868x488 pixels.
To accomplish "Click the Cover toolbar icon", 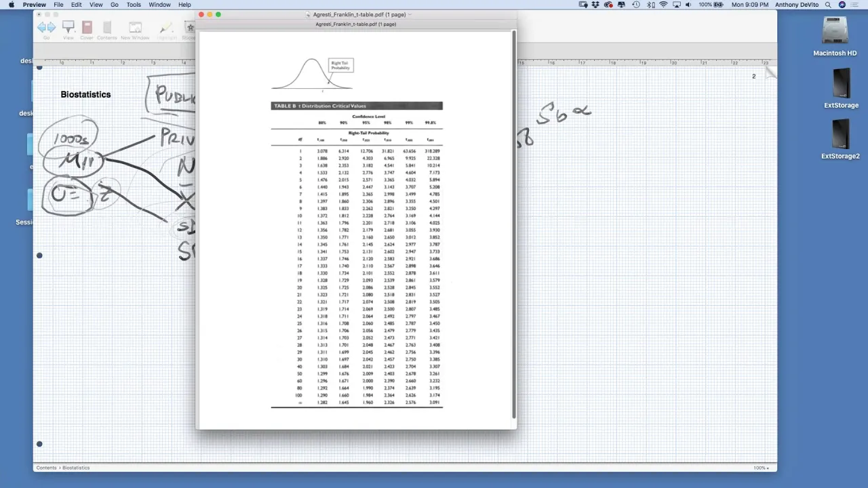I will 87,28.
